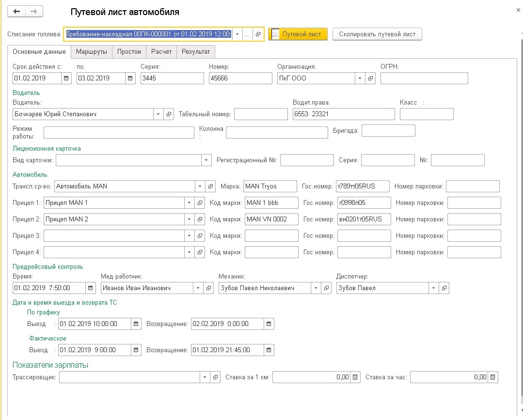Open the Диспетчер Зубов Павел record icon
The width and height of the screenshot is (523, 420).
coord(444,288)
